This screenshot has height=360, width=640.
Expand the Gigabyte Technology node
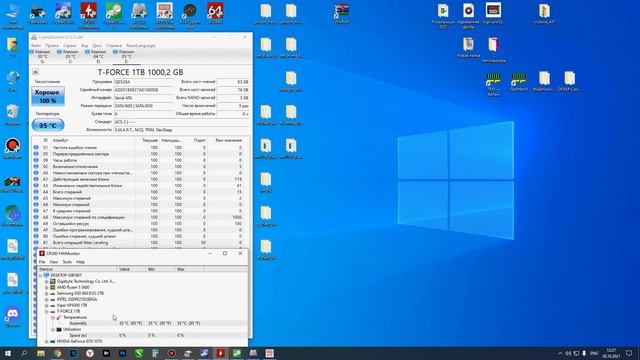point(47,282)
